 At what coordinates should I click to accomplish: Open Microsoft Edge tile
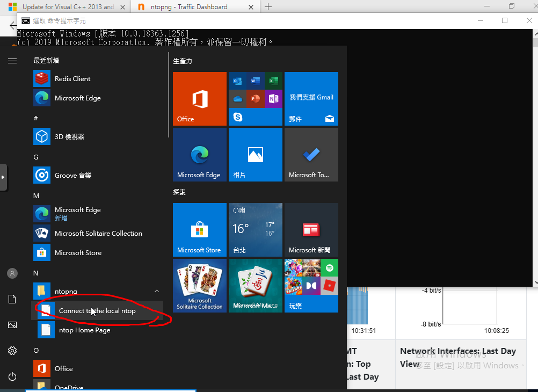[x=200, y=155]
